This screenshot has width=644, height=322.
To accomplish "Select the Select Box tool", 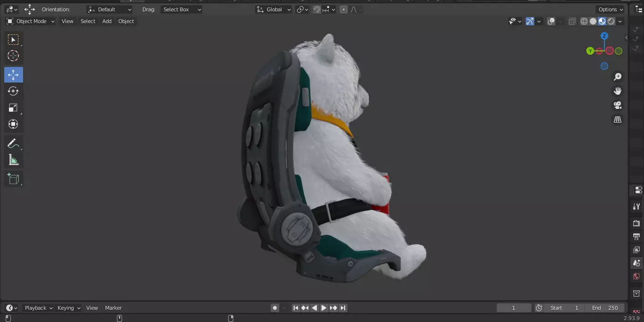I will [x=13, y=40].
